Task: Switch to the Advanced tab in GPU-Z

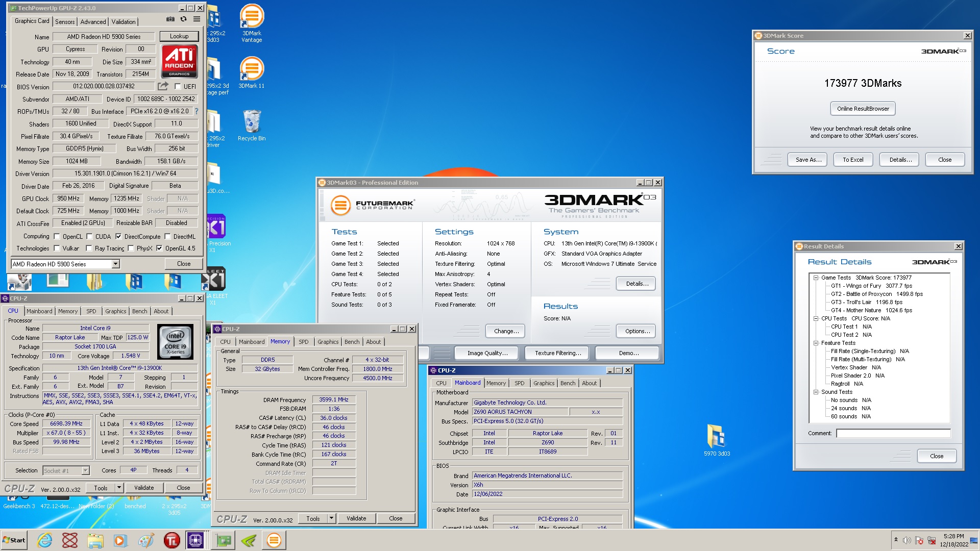Action: pyautogui.click(x=93, y=22)
